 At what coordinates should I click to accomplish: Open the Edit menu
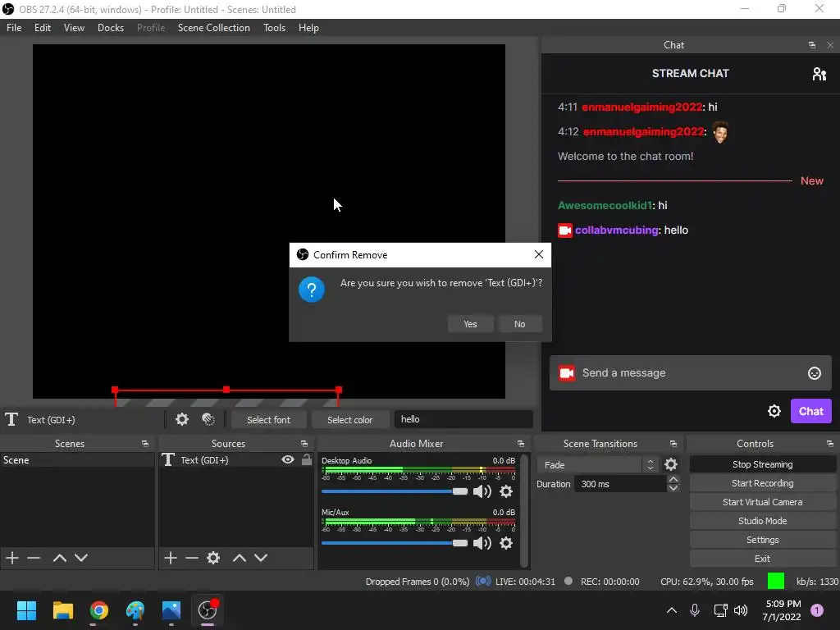(43, 28)
